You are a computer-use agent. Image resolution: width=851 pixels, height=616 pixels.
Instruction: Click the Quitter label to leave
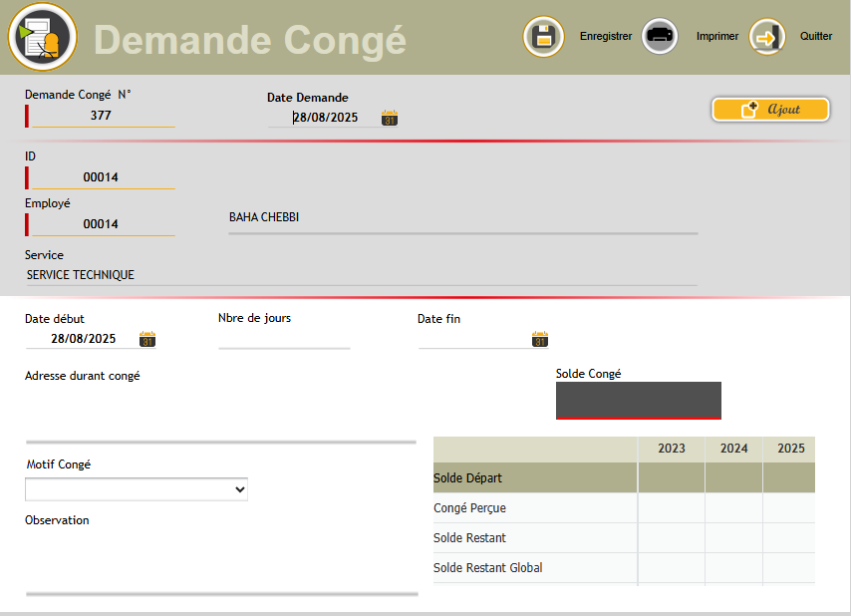pos(816,36)
